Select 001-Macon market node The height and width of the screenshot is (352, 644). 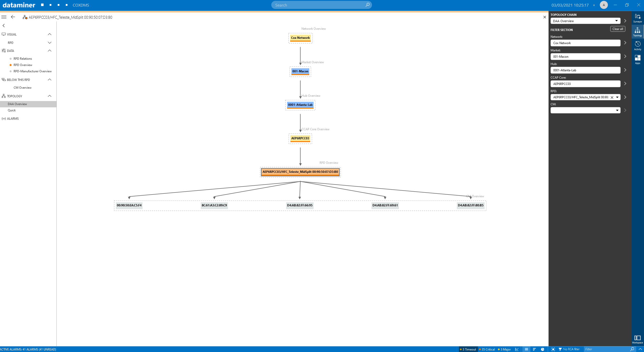300,71
